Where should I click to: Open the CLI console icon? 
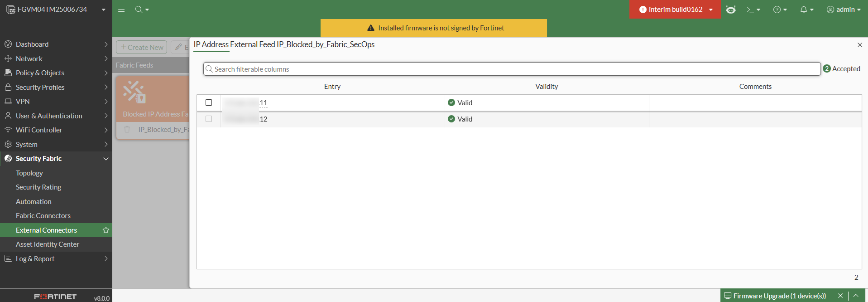click(x=753, y=10)
